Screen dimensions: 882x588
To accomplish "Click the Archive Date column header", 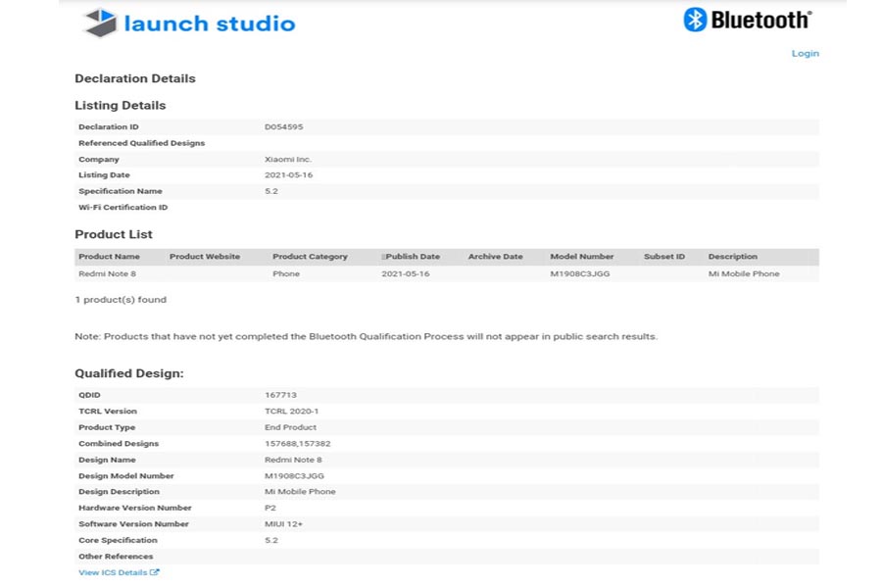I will click(495, 256).
